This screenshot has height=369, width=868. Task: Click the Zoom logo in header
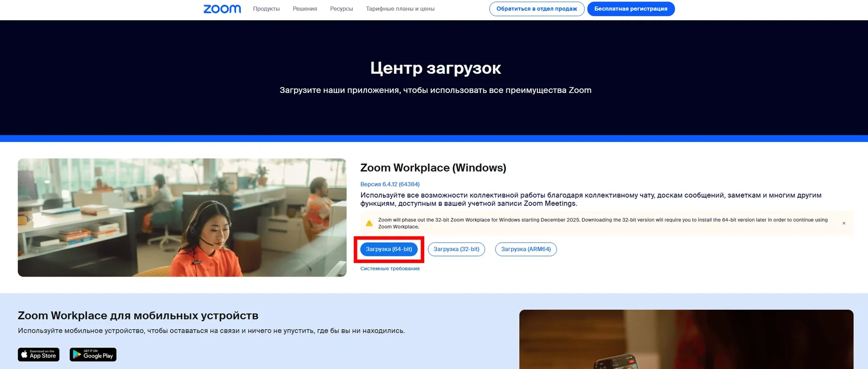pos(222,9)
